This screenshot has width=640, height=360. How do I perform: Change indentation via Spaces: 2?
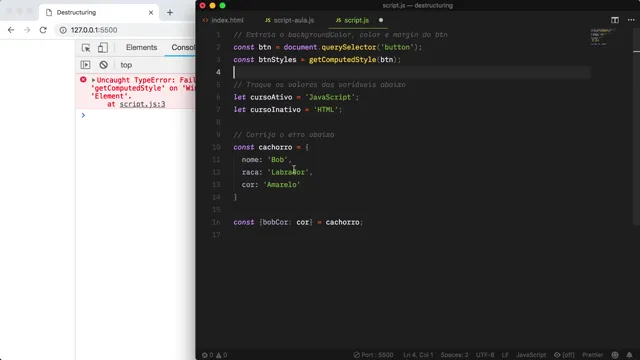click(x=454, y=355)
